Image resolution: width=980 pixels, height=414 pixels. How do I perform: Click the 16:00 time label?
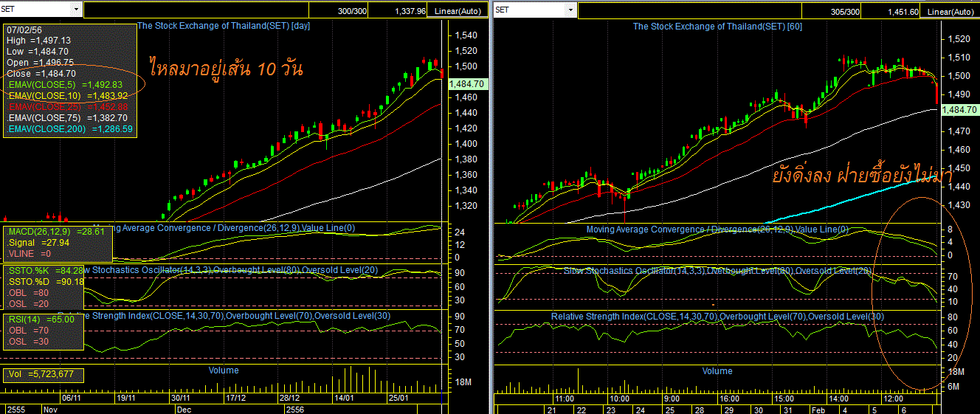pos(730,398)
